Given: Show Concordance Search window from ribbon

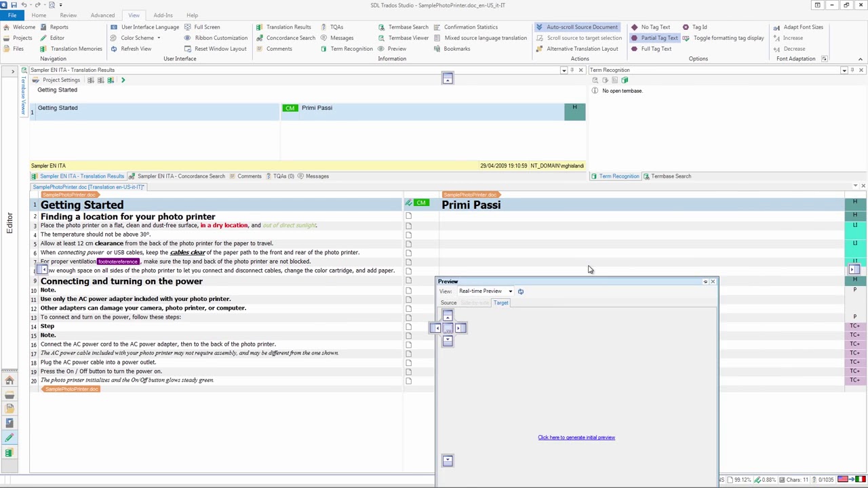Looking at the screenshot, I should (285, 38).
